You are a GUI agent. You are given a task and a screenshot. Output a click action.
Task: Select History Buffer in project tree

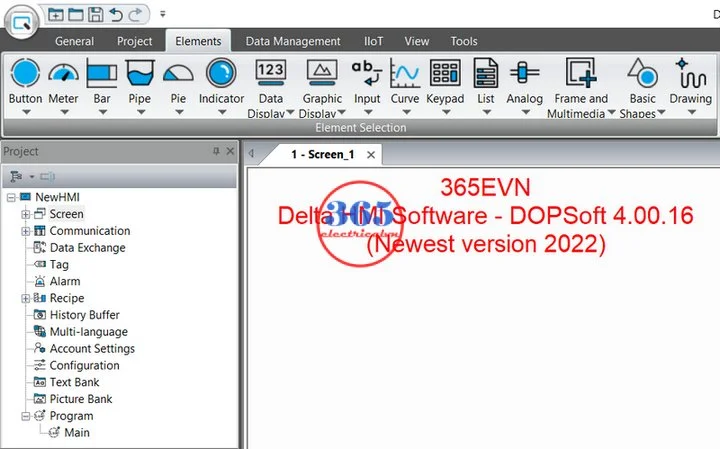(84, 315)
